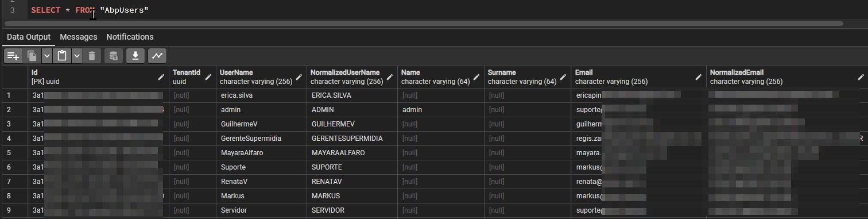Image resolution: width=868 pixels, height=219 pixels.
Task: Click AbpUsers table name in SQL query
Action: tap(124, 10)
